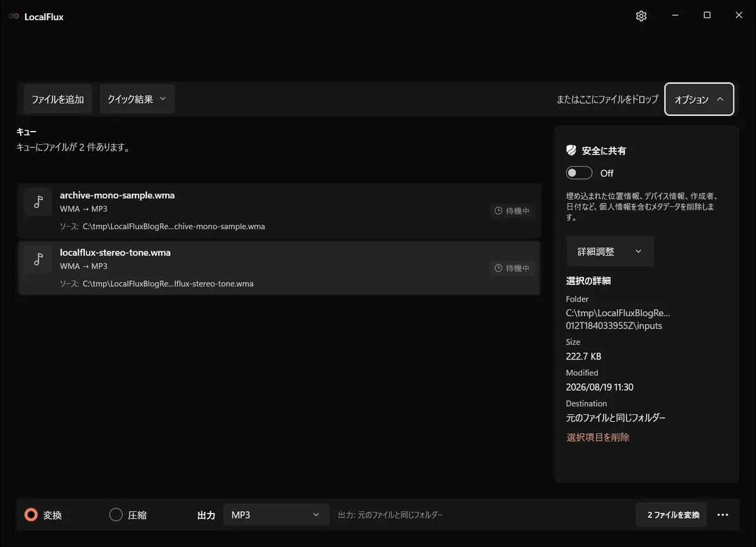Click source path of archive-mono-sample.wma
This screenshot has height=547, width=756.
pyautogui.click(x=173, y=227)
